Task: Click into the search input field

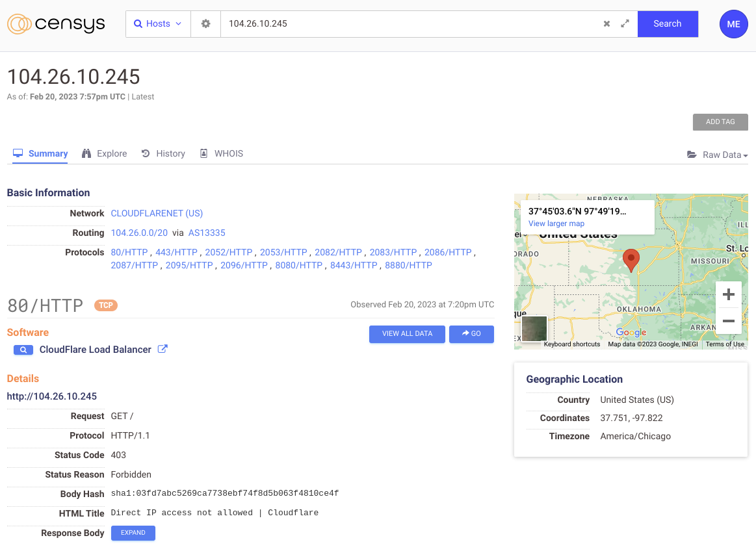Action: click(x=410, y=24)
